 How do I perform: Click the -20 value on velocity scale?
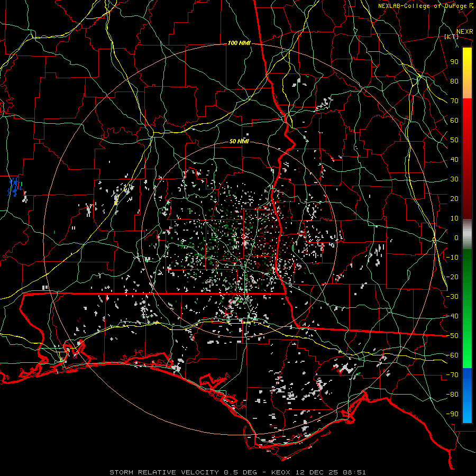[x=452, y=277]
